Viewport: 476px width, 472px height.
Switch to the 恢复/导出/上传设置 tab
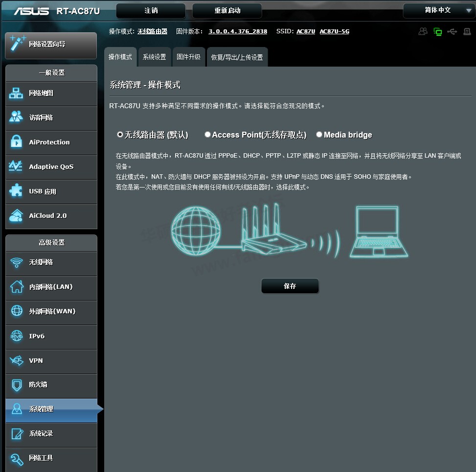click(237, 57)
